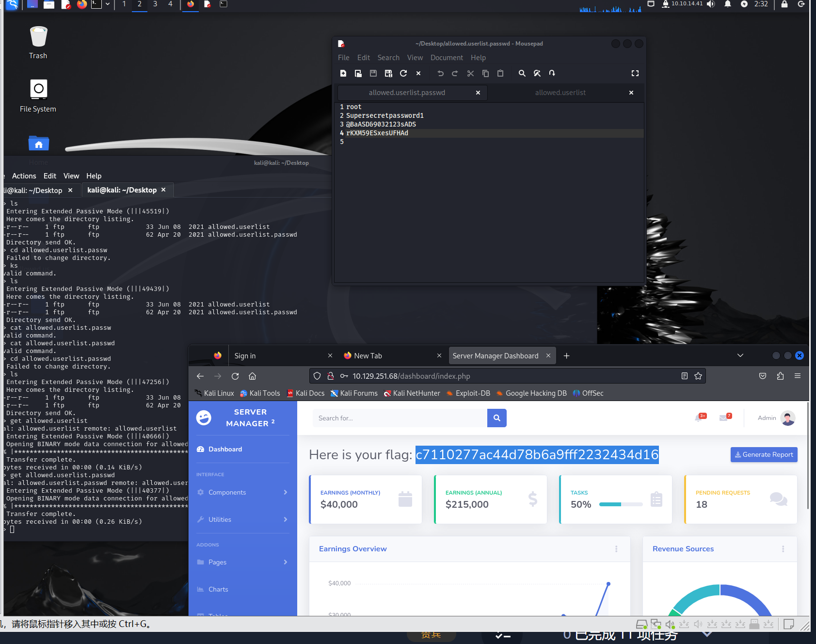
Task: Open the Admin user dropdown on the dashboard
Action: coord(776,418)
